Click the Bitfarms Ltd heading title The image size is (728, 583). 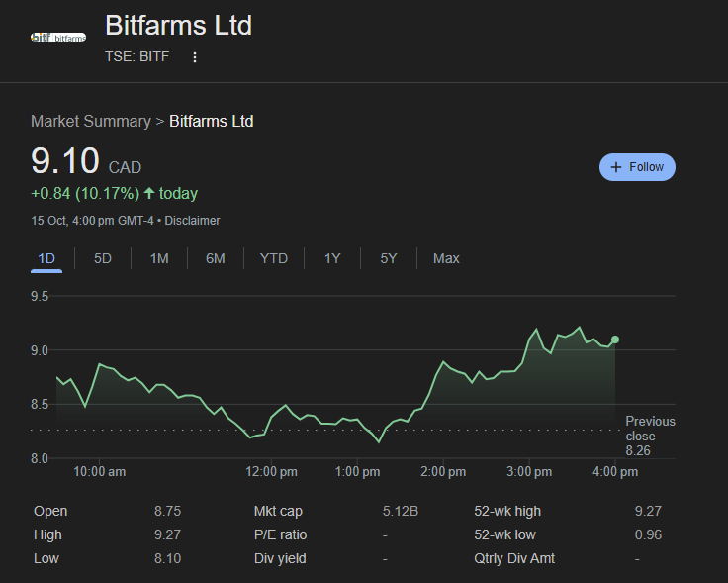tap(178, 25)
